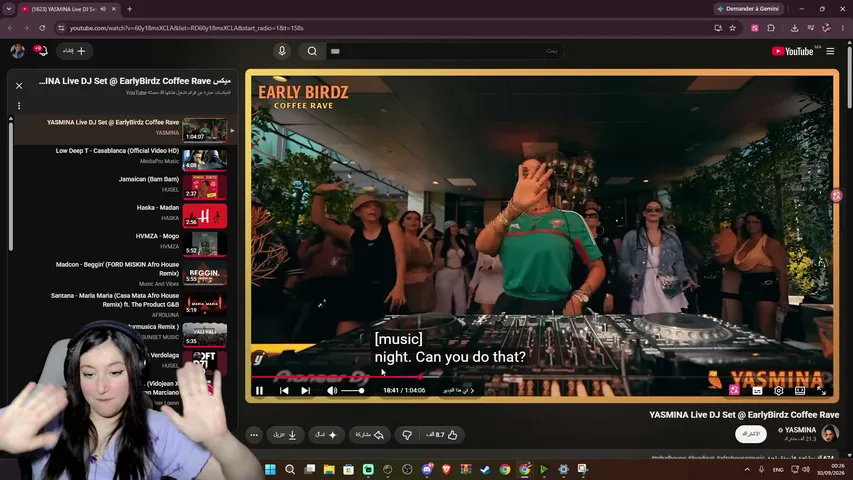Click the 18:41 / 1:04:06 time display
This screenshot has height=480, width=853.
point(404,390)
